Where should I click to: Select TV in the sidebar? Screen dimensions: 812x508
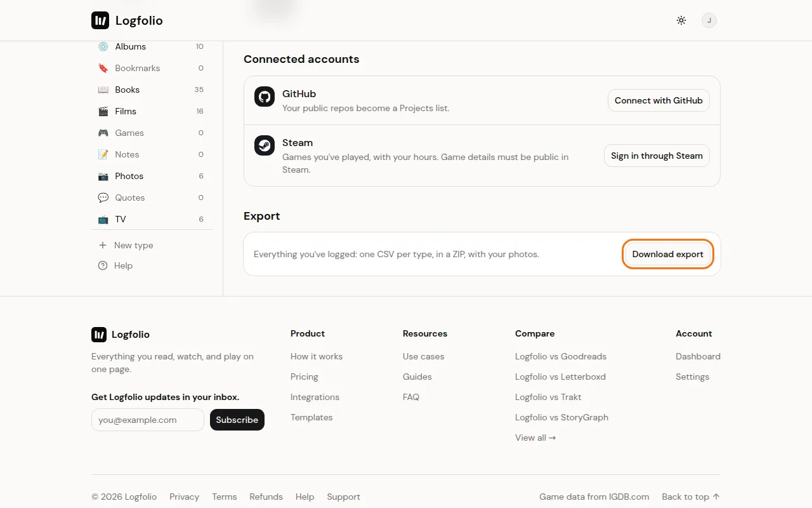tap(152, 219)
